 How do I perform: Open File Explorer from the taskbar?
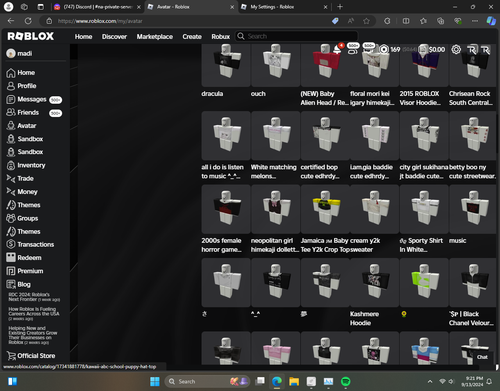tap(294, 381)
